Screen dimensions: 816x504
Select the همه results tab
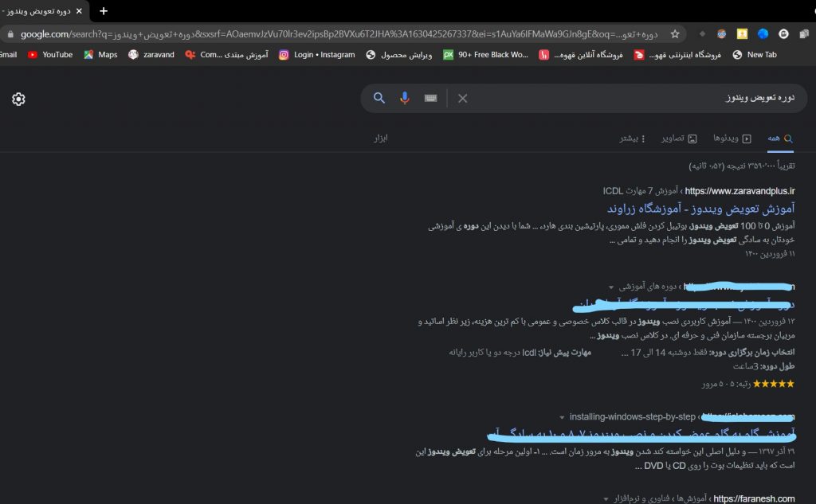pos(780,139)
